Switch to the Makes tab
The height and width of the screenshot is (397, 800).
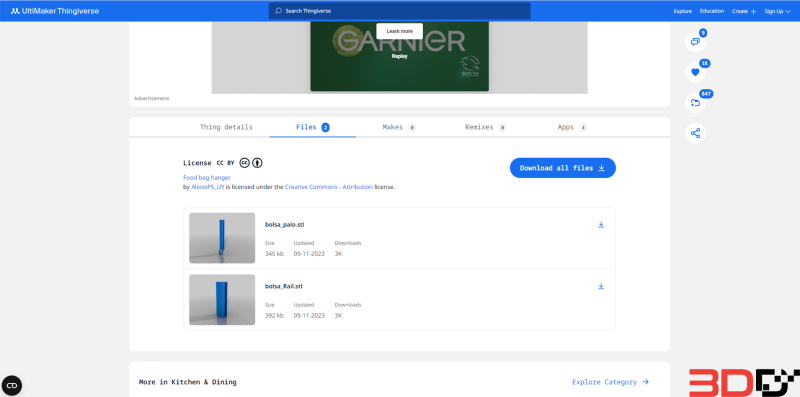click(x=399, y=127)
